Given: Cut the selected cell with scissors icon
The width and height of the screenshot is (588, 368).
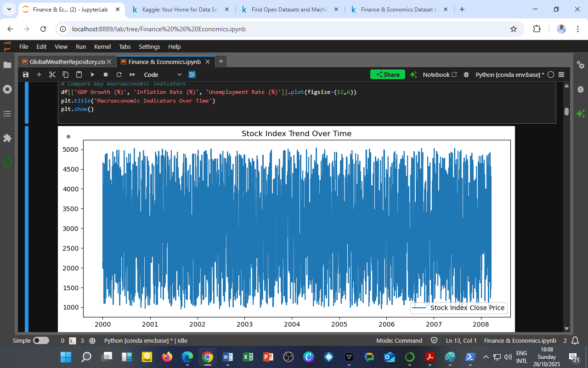Looking at the screenshot, I should pos(52,75).
